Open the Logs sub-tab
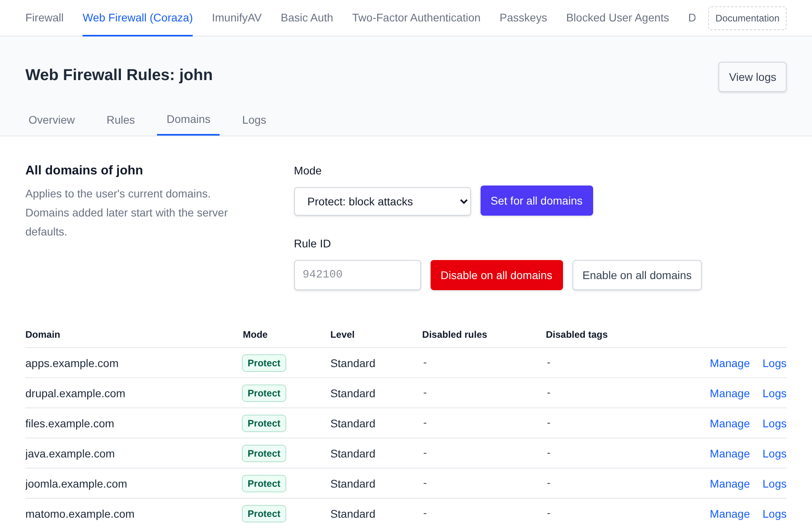 click(254, 120)
